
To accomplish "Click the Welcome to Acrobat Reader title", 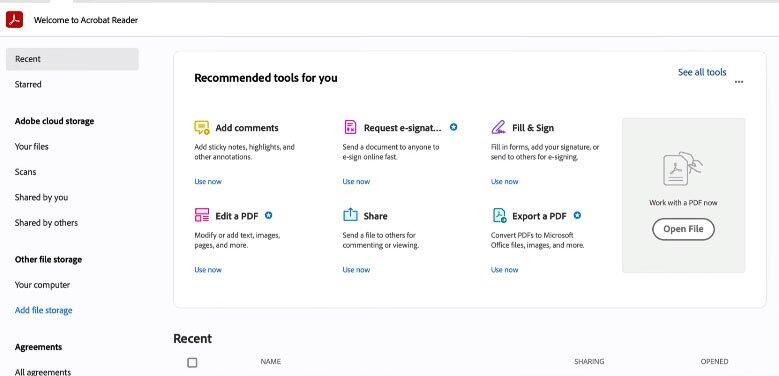I will click(x=86, y=20).
